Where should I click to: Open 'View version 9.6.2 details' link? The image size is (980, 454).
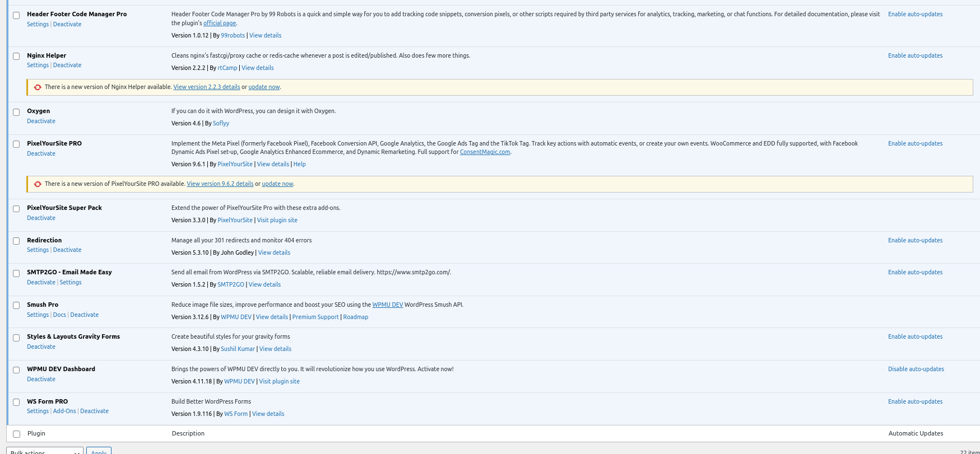pyautogui.click(x=220, y=184)
